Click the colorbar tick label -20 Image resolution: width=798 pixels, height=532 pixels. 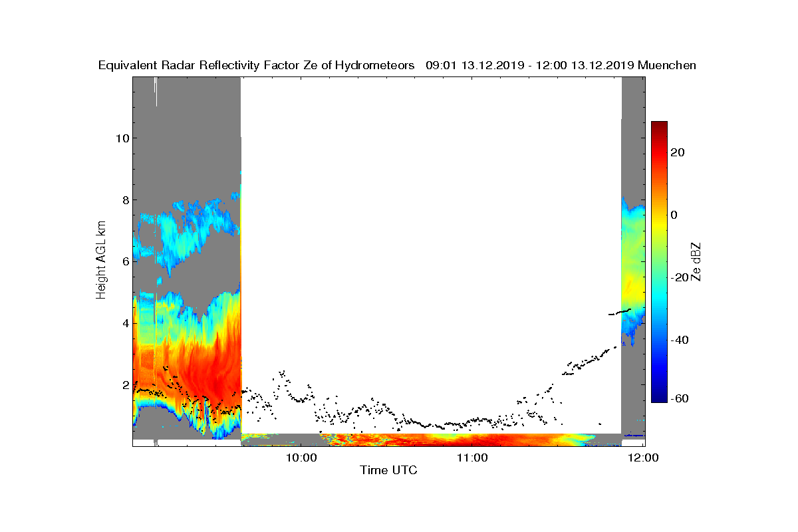680,277
